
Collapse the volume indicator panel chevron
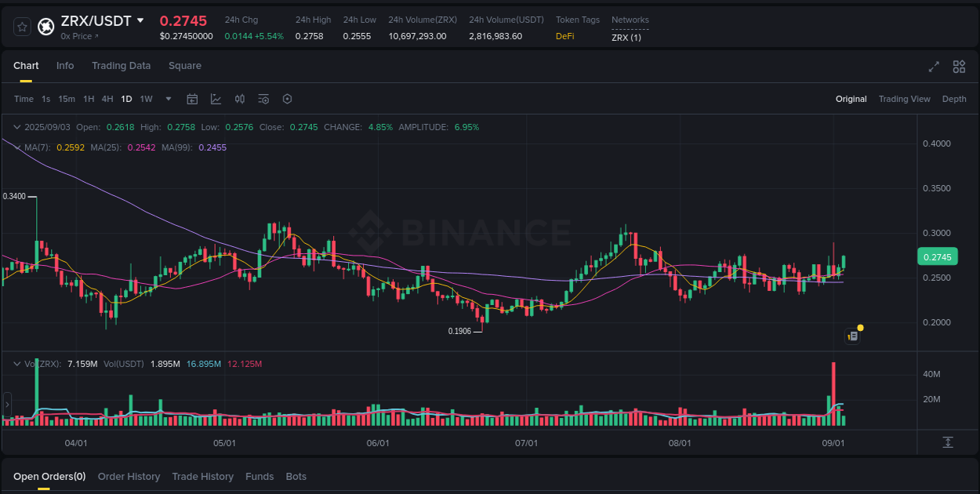tap(16, 364)
